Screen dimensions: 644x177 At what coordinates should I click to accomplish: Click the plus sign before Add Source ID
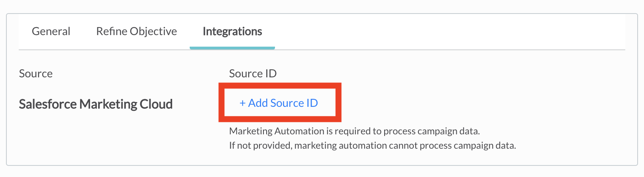click(242, 103)
